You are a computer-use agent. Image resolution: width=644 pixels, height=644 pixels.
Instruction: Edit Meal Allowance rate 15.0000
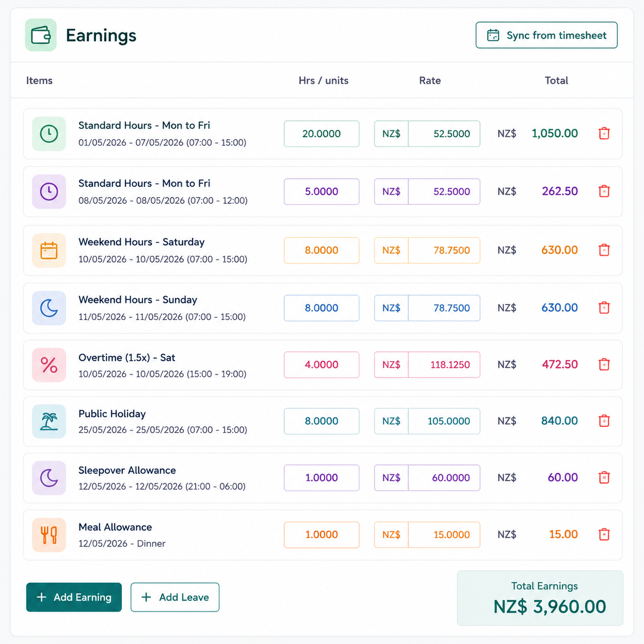(444, 535)
